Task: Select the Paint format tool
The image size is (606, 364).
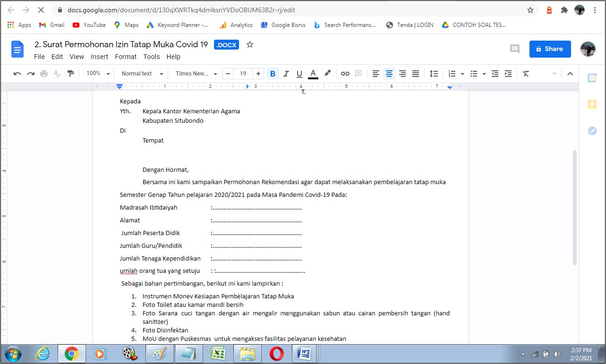Action: pos(70,74)
